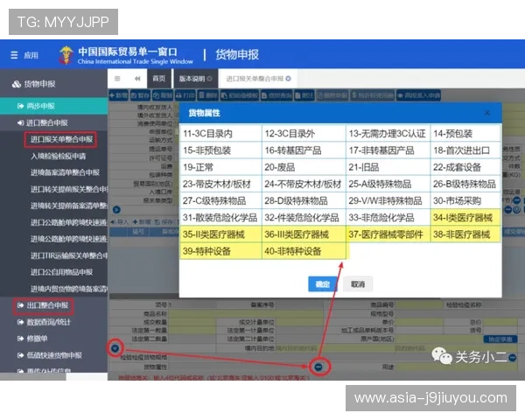The height and width of the screenshot is (420, 525).
Task: Select attribute 40-非特种设备
Action: (304, 251)
